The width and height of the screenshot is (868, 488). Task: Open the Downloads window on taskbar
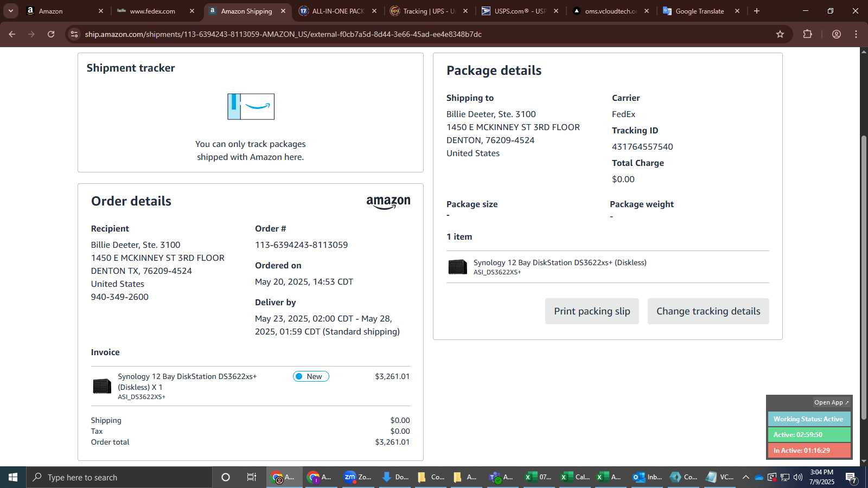pyautogui.click(x=394, y=477)
